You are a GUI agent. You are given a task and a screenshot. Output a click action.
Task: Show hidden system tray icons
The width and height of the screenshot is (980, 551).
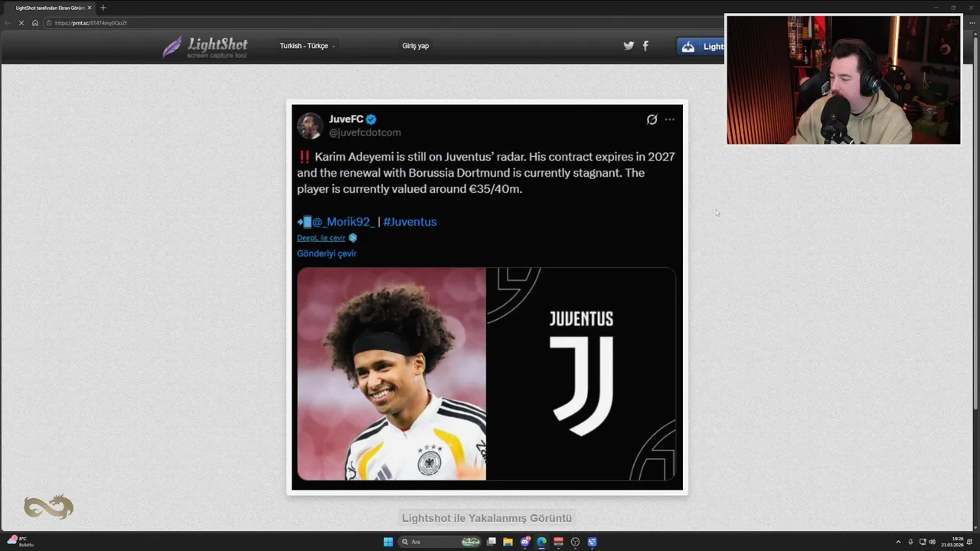coord(899,542)
